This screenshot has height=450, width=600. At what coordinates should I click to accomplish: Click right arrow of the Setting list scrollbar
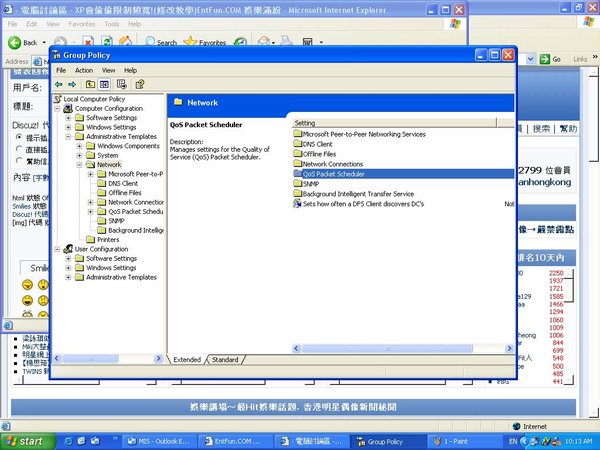[x=509, y=348]
